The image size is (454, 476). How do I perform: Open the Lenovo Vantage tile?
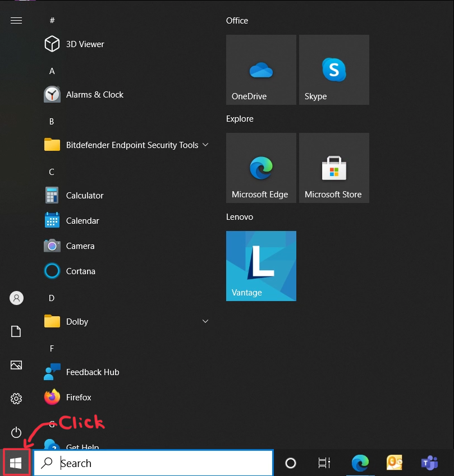tap(261, 266)
